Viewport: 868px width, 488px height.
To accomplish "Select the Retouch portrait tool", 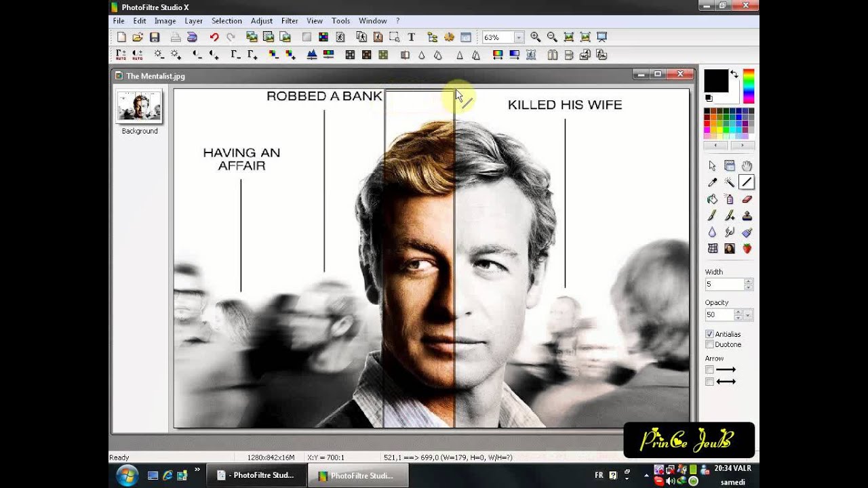I will click(x=730, y=249).
